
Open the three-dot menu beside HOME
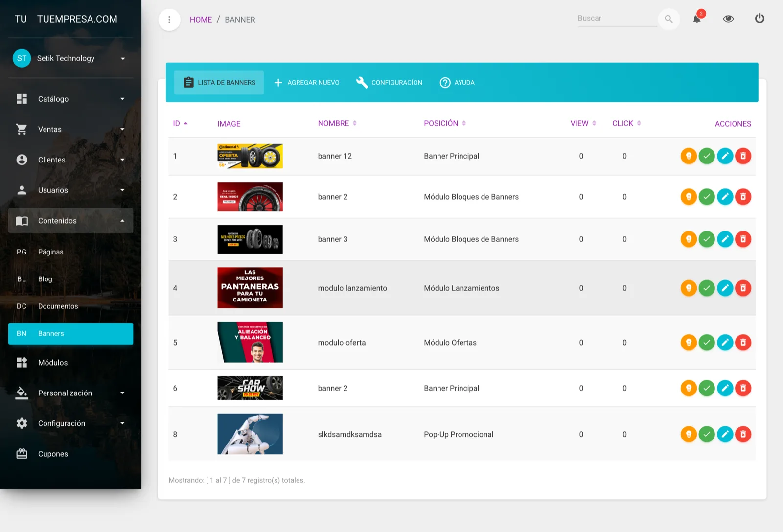pyautogui.click(x=169, y=20)
